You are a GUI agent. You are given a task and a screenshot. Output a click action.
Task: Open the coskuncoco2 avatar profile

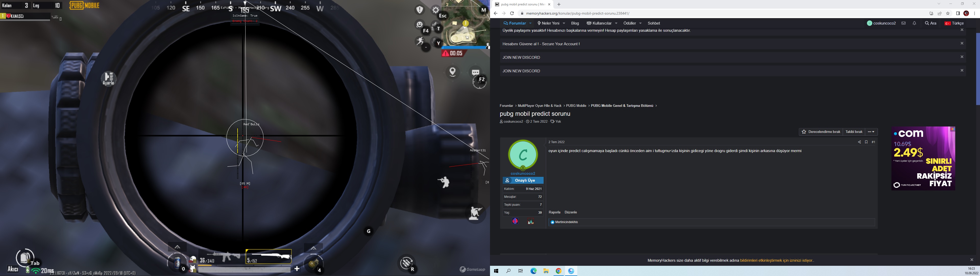point(523,155)
